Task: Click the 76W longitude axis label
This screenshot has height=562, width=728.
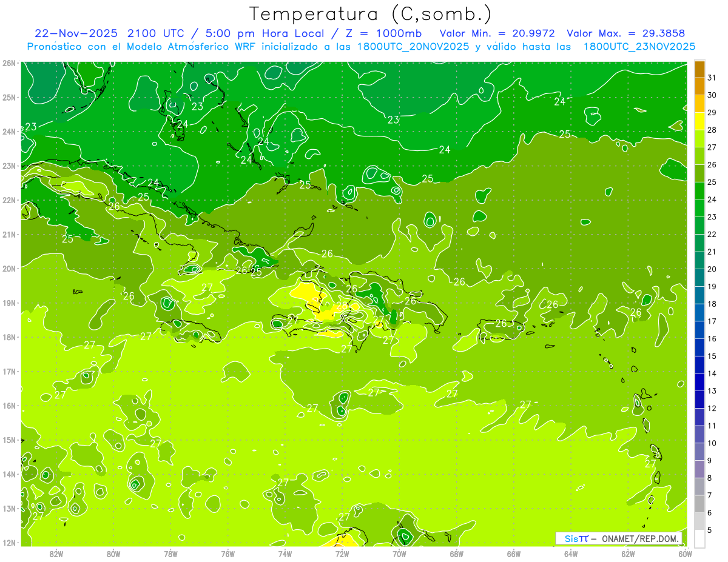Action: point(227,554)
